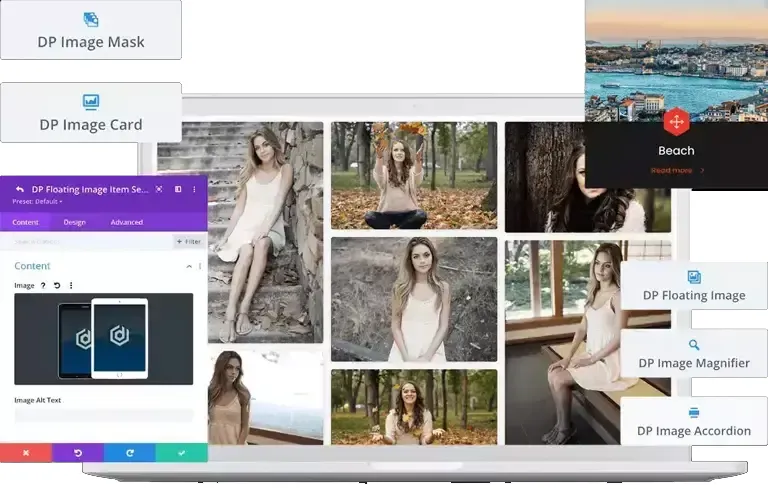Click the red hexagon move icon

point(676,122)
